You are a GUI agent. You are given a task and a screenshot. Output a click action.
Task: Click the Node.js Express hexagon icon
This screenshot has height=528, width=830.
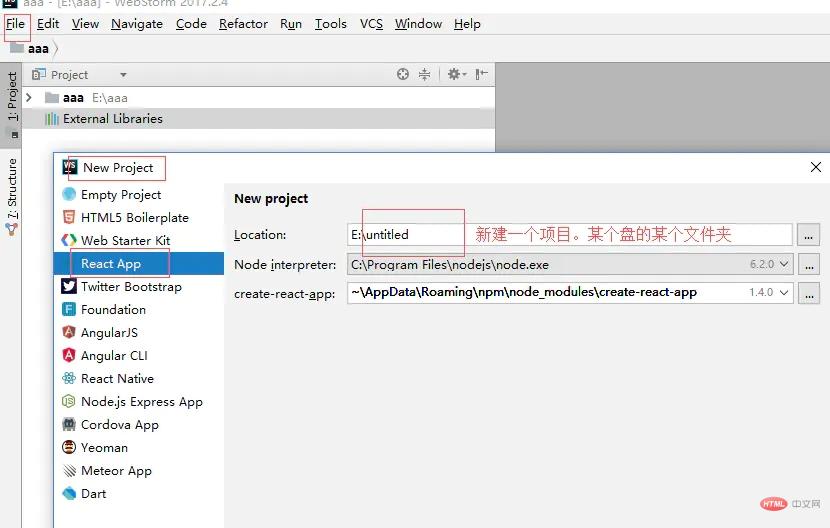point(69,401)
